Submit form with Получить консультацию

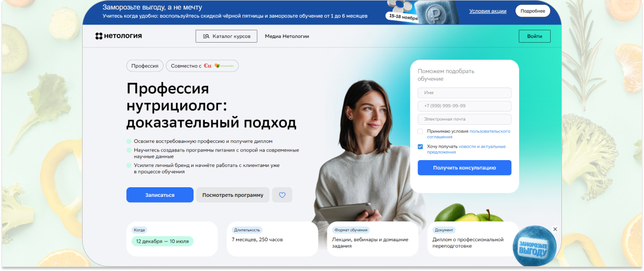(464, 168)
